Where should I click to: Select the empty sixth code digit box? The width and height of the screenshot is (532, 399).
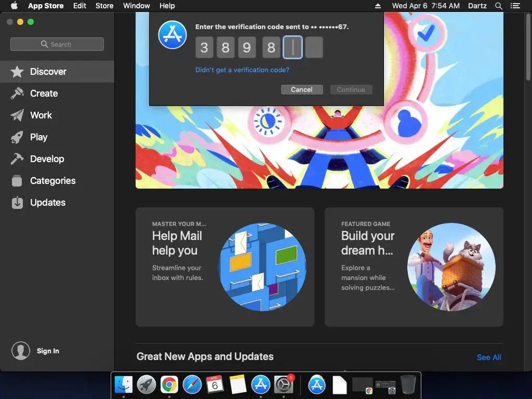point(314,47)
